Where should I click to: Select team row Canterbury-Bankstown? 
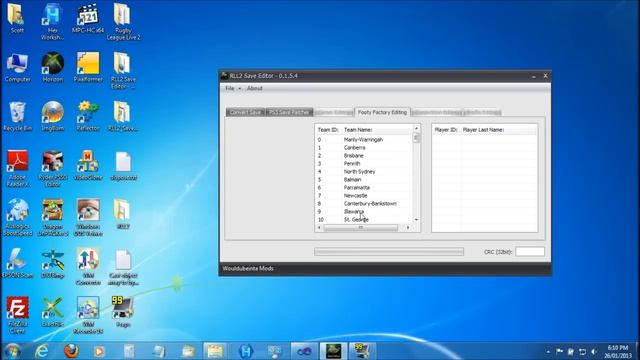(363, 204)
